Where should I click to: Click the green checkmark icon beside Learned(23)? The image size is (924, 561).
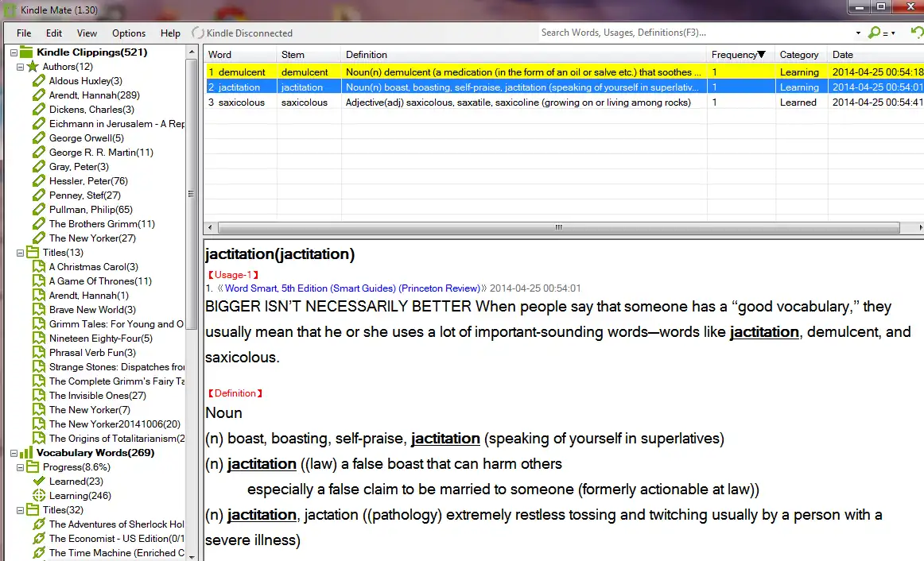pos(39,481)
